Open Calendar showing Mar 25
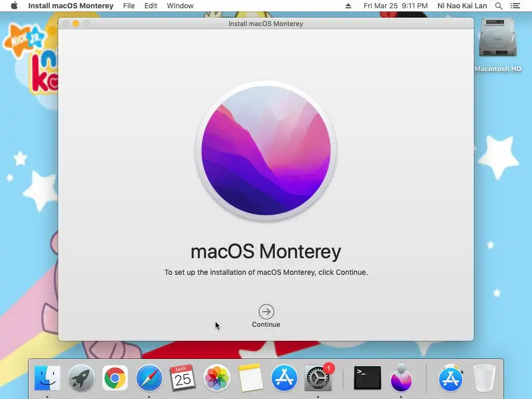This screenshot has width=532, height=399. (182, 378)
